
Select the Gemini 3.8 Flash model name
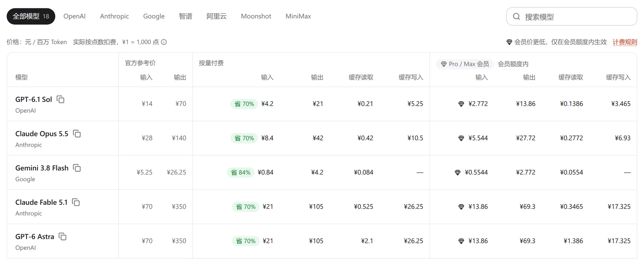(42, 168)
